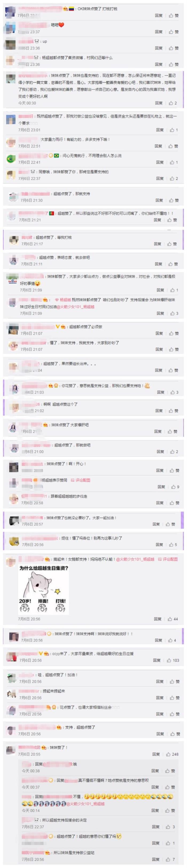Click @火箭少女101_杨超越 mention in 搞起来 comment
Image resolution: width=187 pixels, height=868 pixels.
tap(135, 559)
